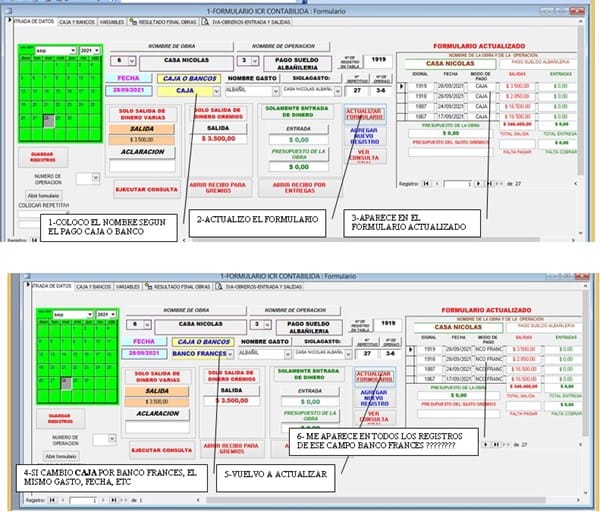The width and height of the screenshot is (600, 512).
Task: Click $ 2.050,00 salida cell in upper subform
Action: tap(517, 96)
